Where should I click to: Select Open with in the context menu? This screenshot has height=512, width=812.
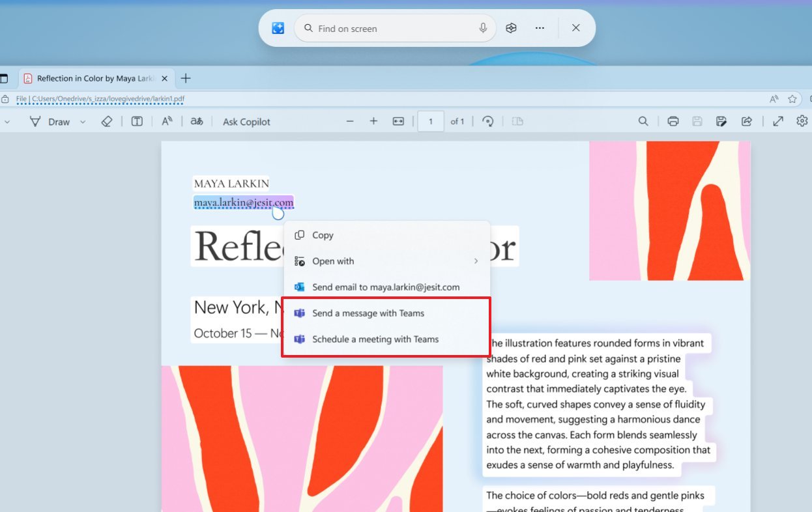click(387, 261)
